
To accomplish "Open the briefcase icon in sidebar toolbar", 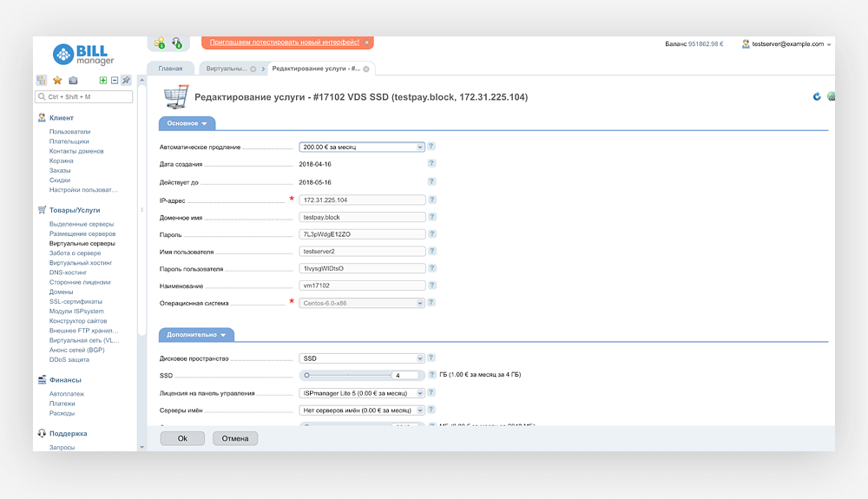I will tap(73, 80).
